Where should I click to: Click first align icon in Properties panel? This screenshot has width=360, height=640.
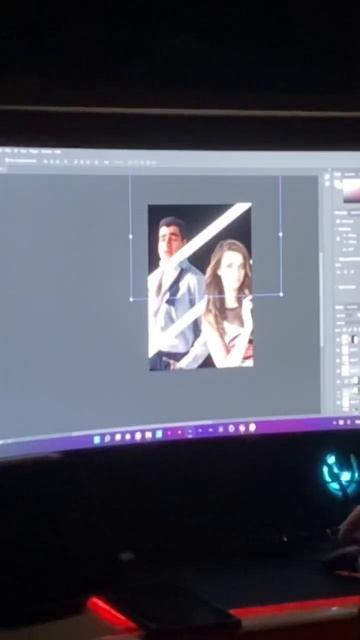click(338, 272)
